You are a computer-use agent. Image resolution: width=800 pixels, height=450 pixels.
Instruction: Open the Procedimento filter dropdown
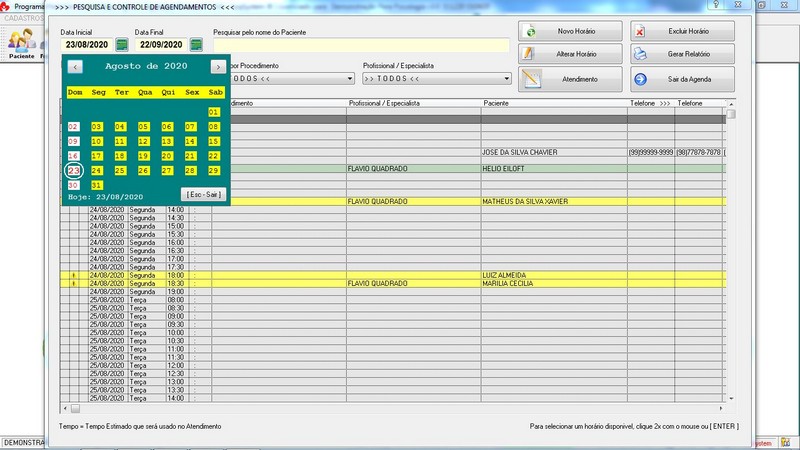pyautogui.click(x=349, y=79)
